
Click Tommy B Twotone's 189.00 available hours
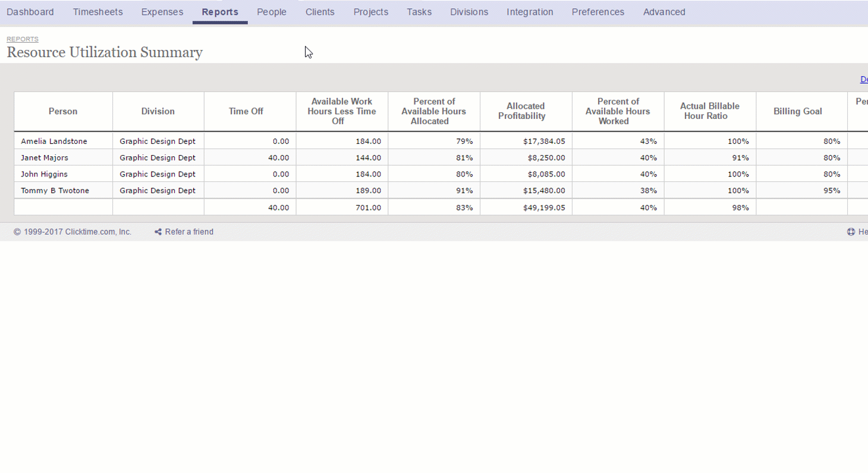[x=369, y=191]
